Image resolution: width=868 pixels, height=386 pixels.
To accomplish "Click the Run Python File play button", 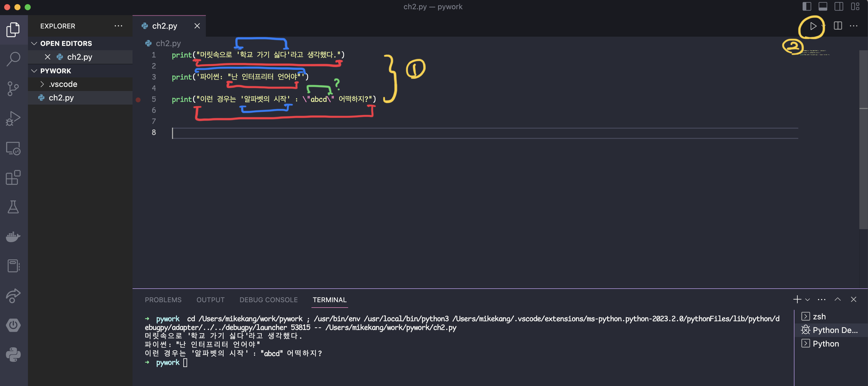I will pyautogui.click(x=813, y=26).
